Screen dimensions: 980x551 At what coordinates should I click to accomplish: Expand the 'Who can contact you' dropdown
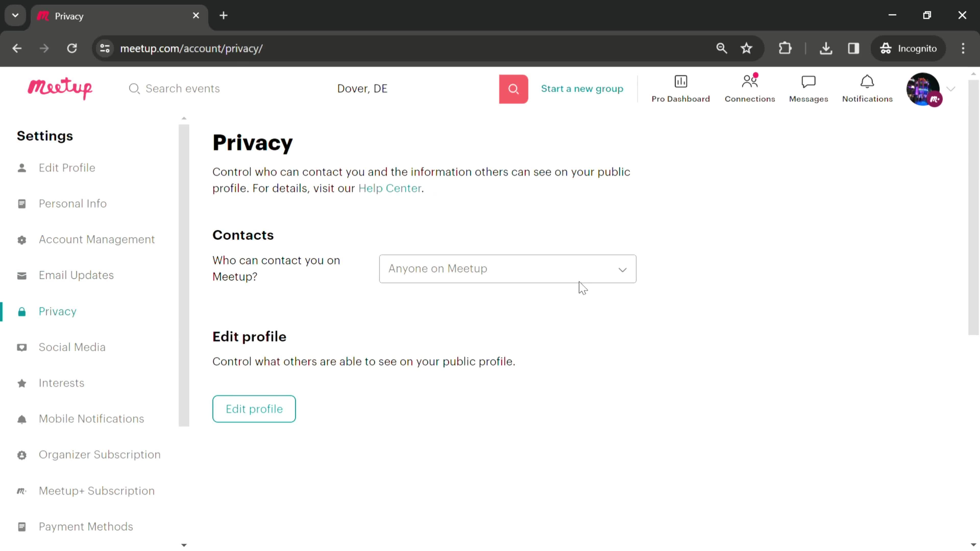coord(508,268)
